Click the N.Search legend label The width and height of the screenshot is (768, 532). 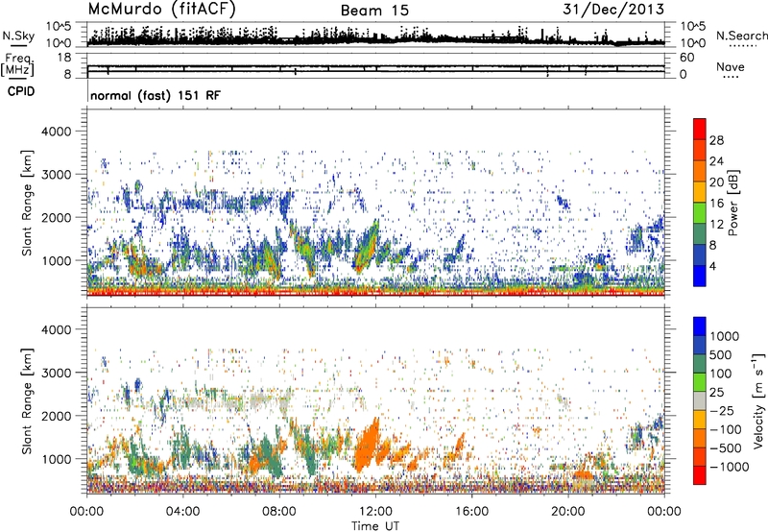pos(741,36)
